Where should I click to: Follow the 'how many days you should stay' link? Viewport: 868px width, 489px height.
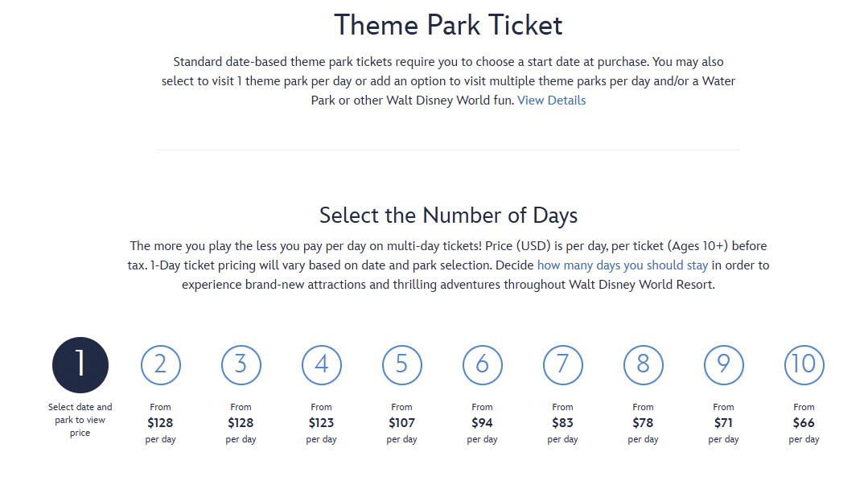coord(623,265)
